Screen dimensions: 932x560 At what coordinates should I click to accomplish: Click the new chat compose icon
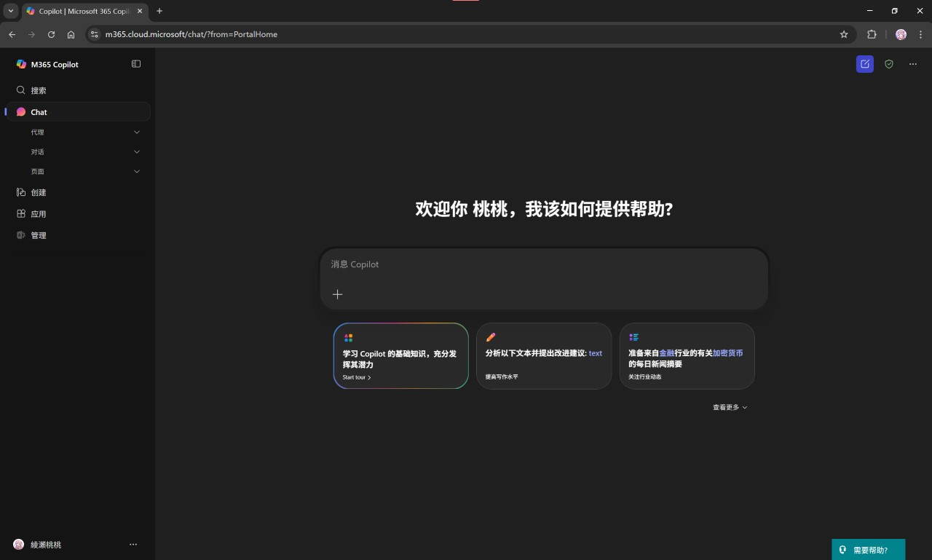pyautogui.click(x=864, y=64)
